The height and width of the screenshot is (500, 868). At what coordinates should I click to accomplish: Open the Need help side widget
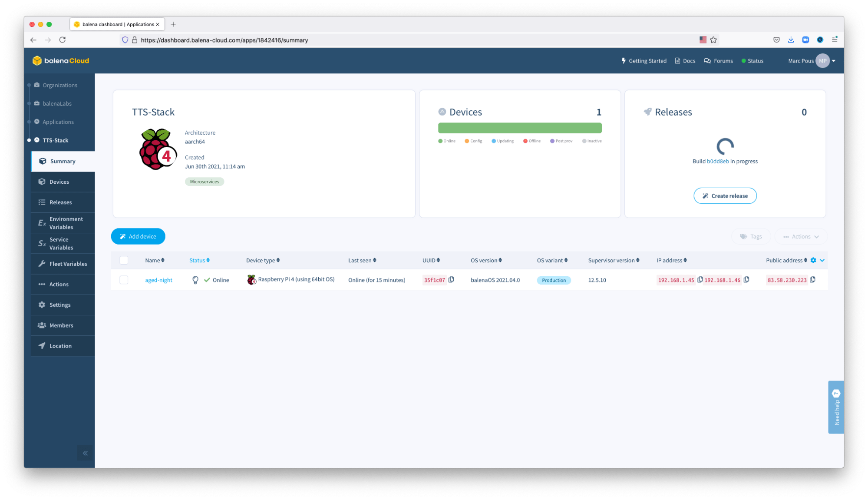[x=836, y=407]
